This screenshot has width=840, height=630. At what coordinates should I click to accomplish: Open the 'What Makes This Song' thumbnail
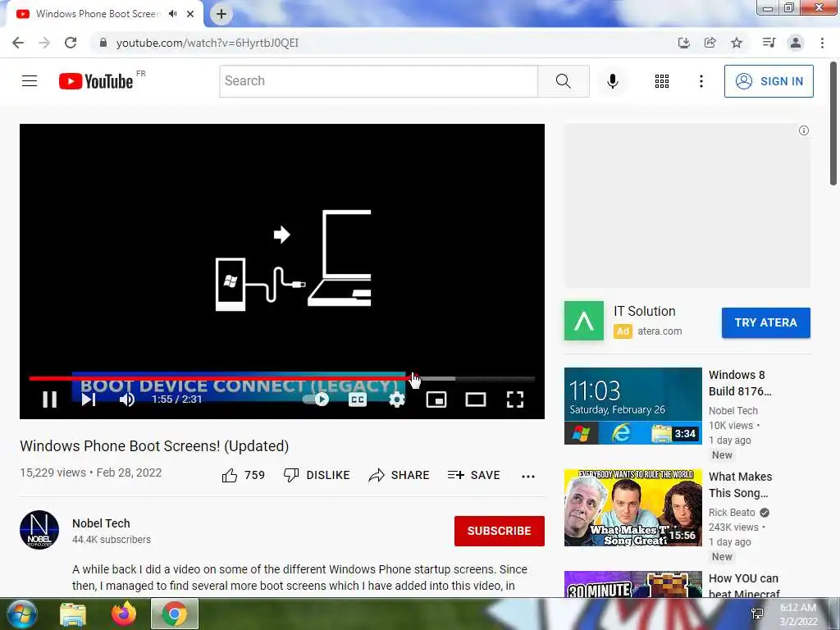pos(632,507)
